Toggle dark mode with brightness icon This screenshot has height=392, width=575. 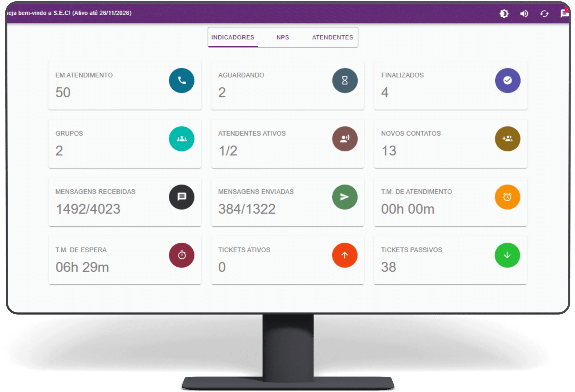[x=504, y=14]
